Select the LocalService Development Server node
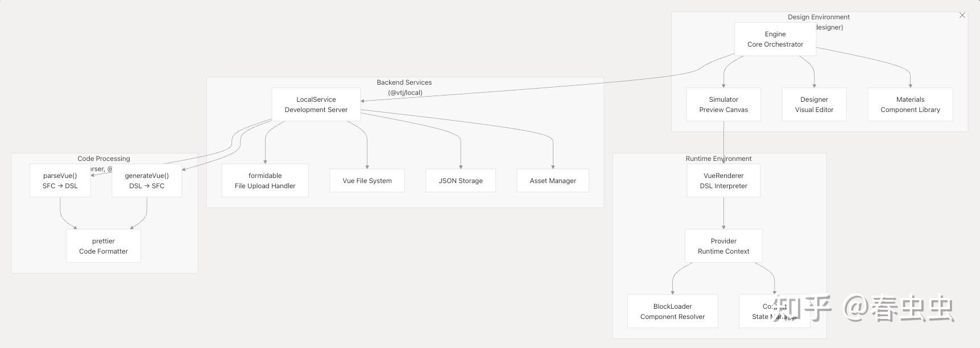The image size is (980, 348). click(x=316, y=105)
